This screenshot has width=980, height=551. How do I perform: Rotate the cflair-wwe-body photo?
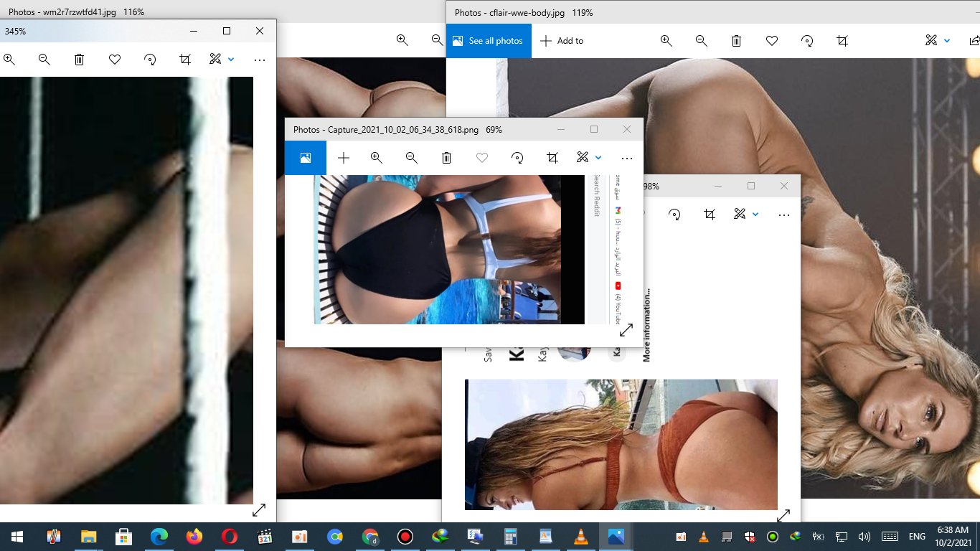(x=807, y=41)
